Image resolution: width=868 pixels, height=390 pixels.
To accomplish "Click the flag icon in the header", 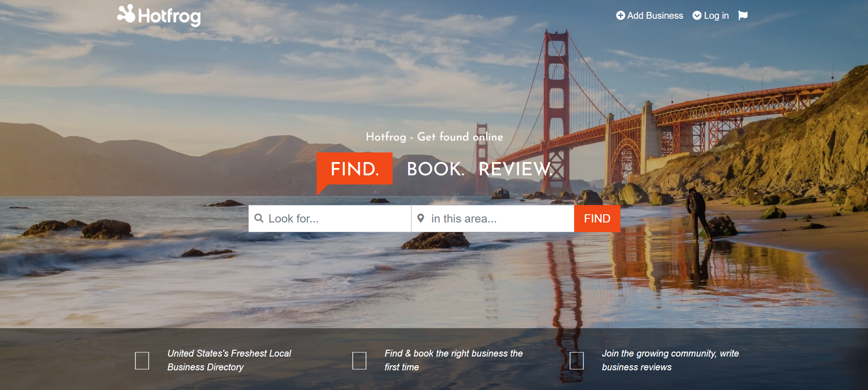I will click(743, 16).
